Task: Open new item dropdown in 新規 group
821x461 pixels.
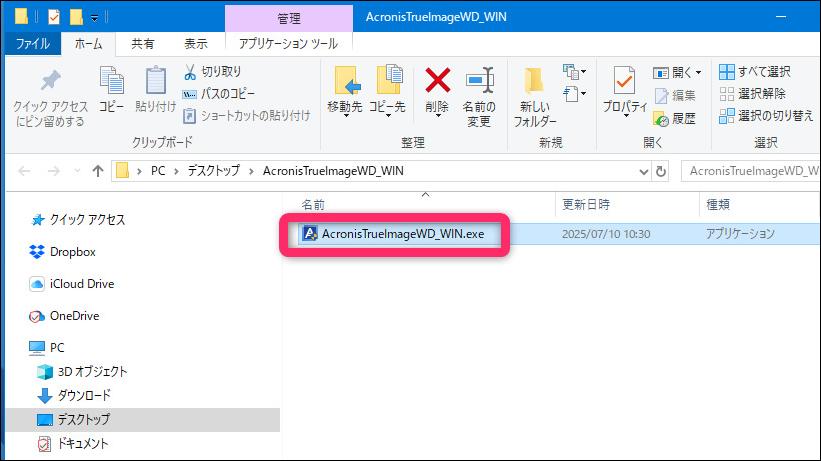Action: click(574, 71)
